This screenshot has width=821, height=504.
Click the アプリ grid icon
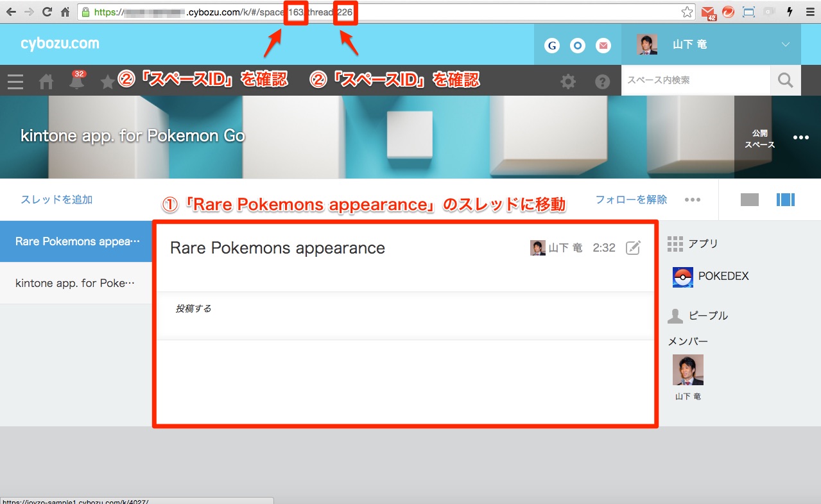click(675, 244)
